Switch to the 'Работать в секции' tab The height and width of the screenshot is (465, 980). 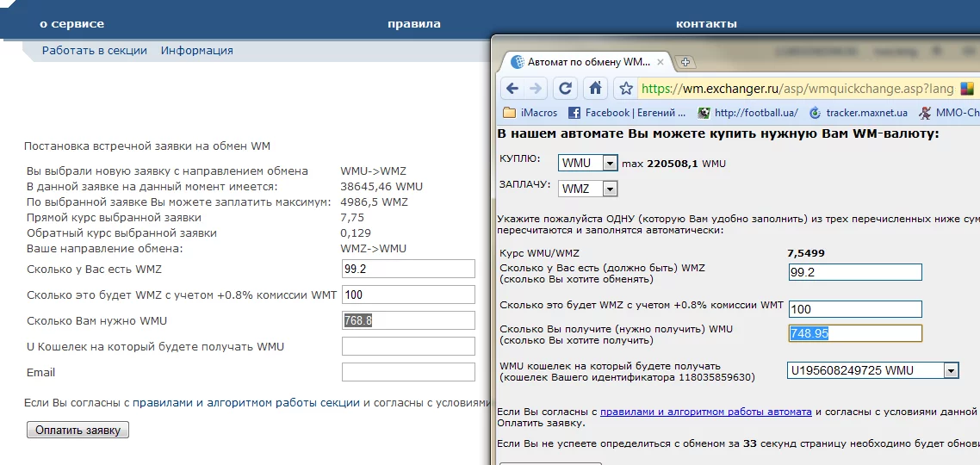point(95,51)
